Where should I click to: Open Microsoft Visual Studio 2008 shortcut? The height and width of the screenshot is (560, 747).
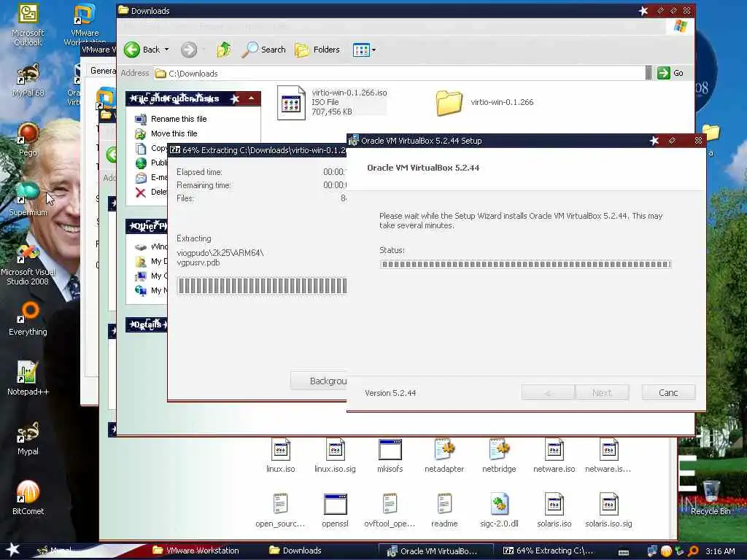(x=28, y=264)
